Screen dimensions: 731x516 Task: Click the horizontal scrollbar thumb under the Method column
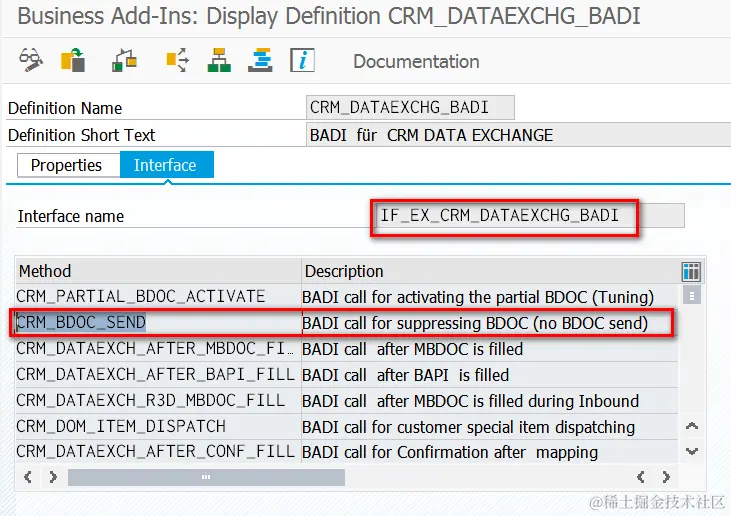coord(207,477)
